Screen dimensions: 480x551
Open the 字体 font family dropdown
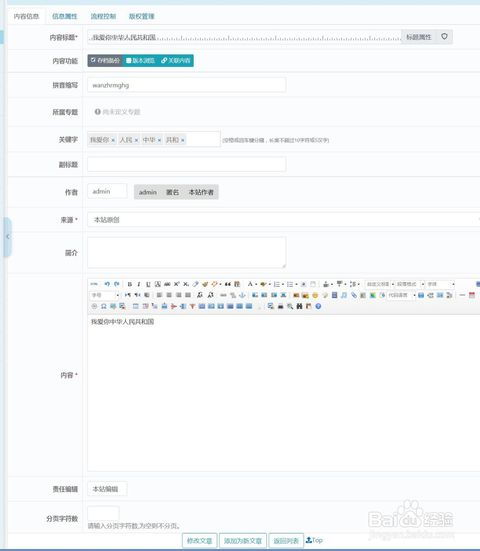441,284
